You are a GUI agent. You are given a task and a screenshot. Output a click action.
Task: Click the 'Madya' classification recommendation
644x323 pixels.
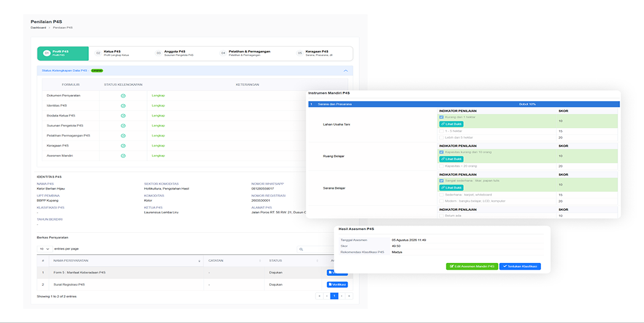[397, 252]
